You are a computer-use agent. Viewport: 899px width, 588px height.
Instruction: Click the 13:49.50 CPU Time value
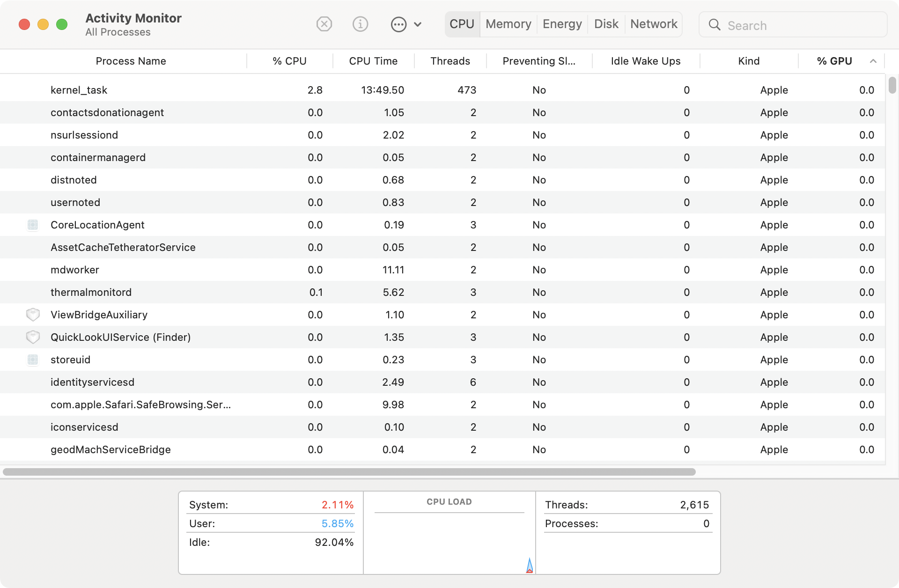click(383, 90)
